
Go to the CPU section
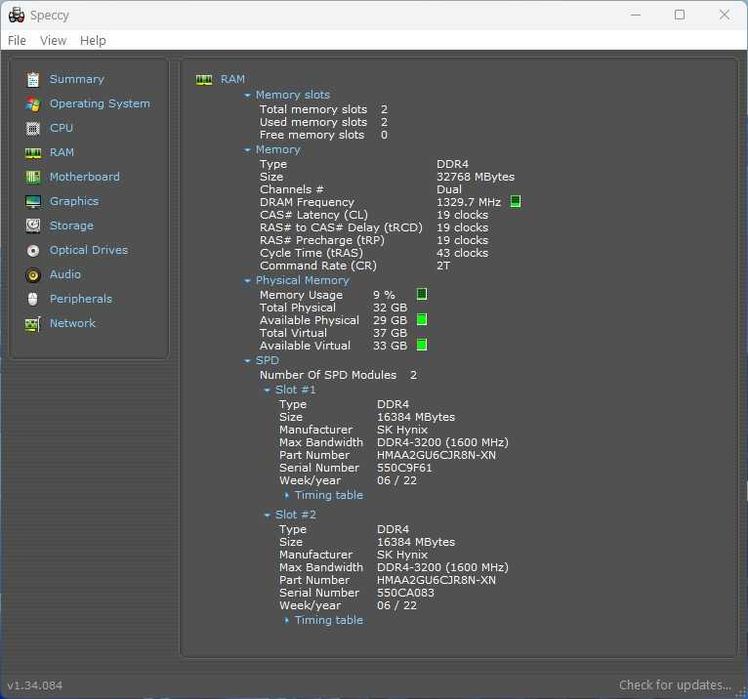click(61, 128)
